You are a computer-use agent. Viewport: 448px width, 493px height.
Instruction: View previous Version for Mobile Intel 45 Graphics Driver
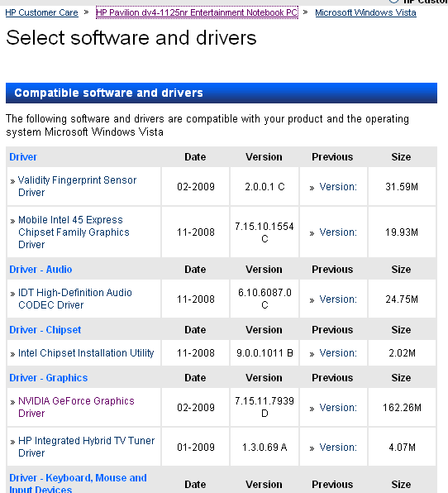coord(338,232)
